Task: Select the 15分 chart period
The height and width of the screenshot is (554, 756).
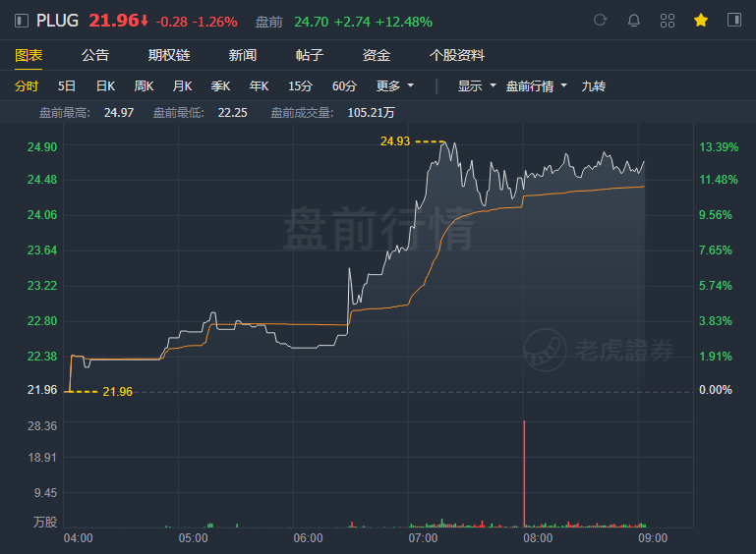Action: [x=300, y=86]
